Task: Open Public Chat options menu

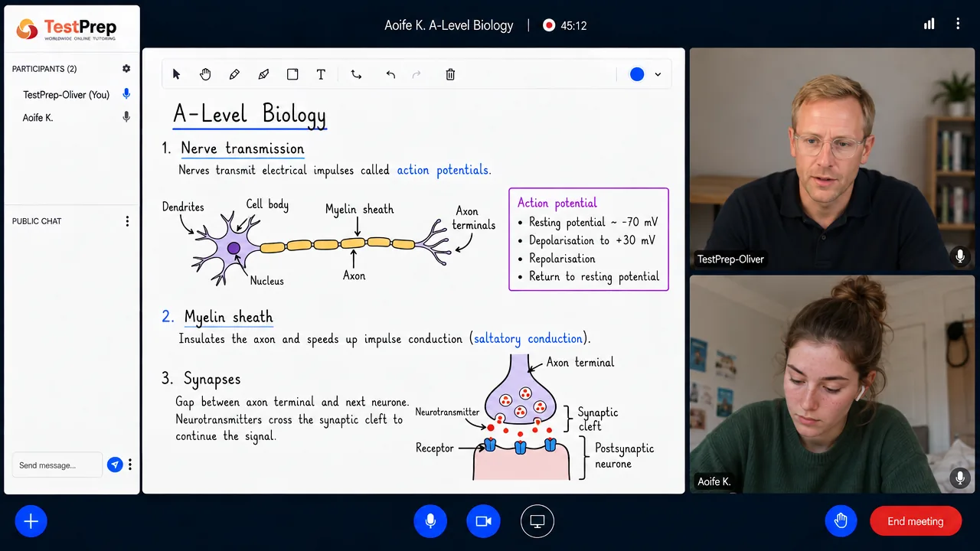Action: point(127,221)
